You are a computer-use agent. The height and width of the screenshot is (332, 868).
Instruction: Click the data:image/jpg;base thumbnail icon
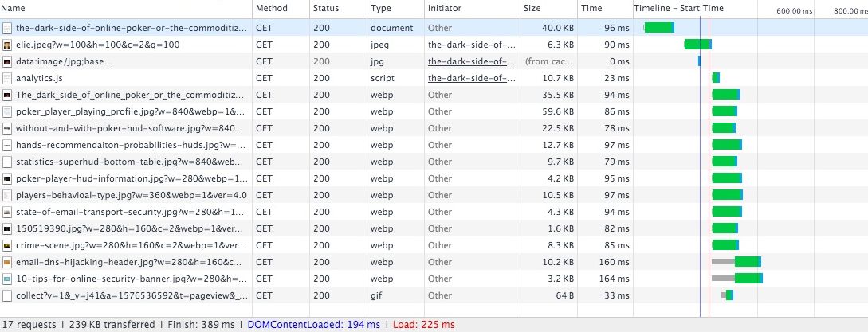point(7,61)
